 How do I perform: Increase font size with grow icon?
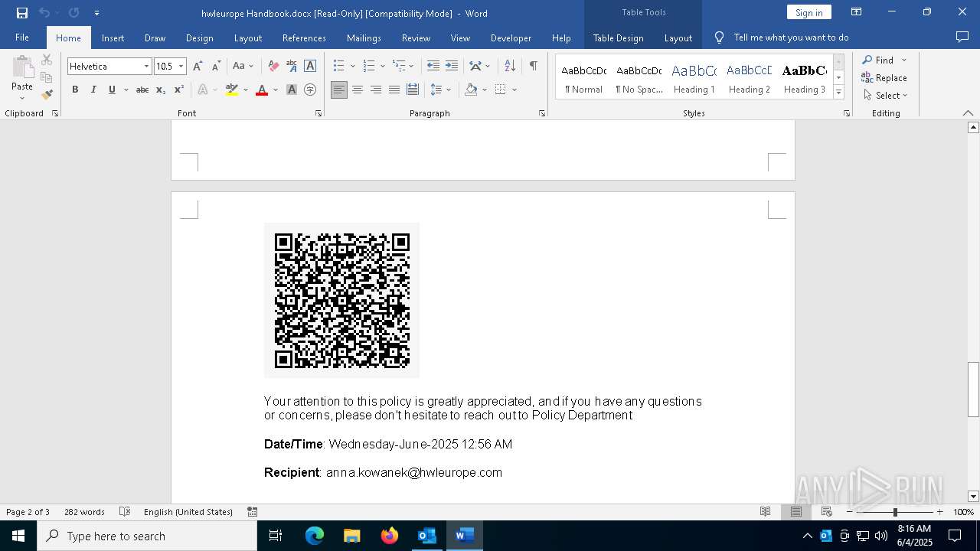tap(198, 67)
